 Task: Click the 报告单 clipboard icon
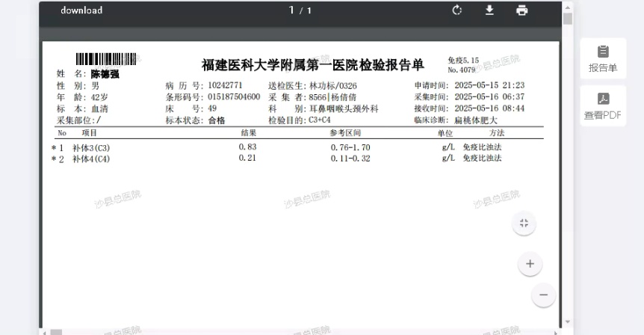(603, 52)
